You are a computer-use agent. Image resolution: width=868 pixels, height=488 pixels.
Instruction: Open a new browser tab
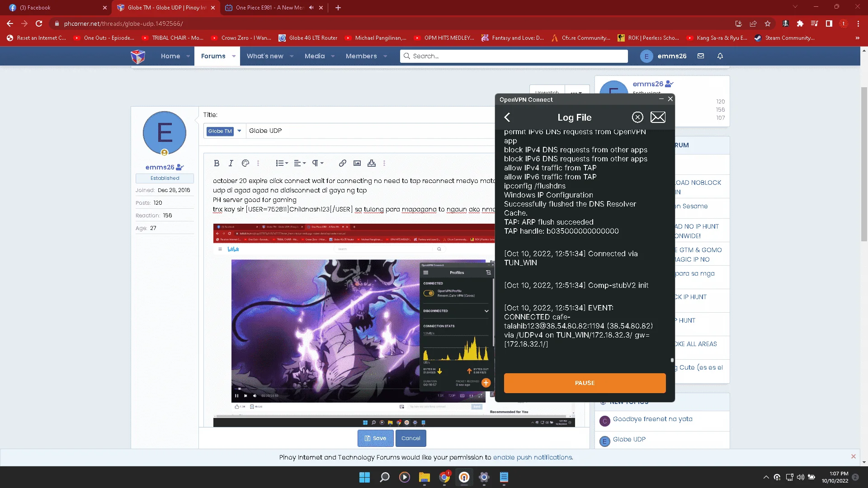(338, 8)
